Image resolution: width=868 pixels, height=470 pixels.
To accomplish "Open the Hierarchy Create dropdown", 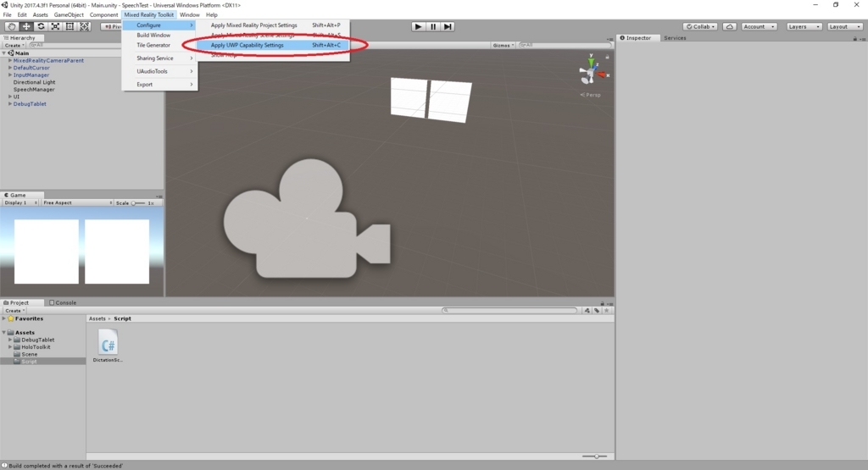I will click(15, 46).
